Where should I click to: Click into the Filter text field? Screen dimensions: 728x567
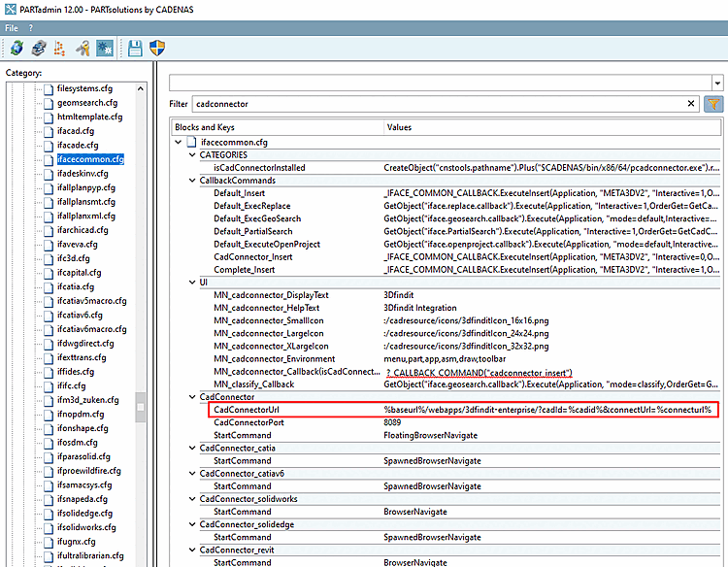437,104
